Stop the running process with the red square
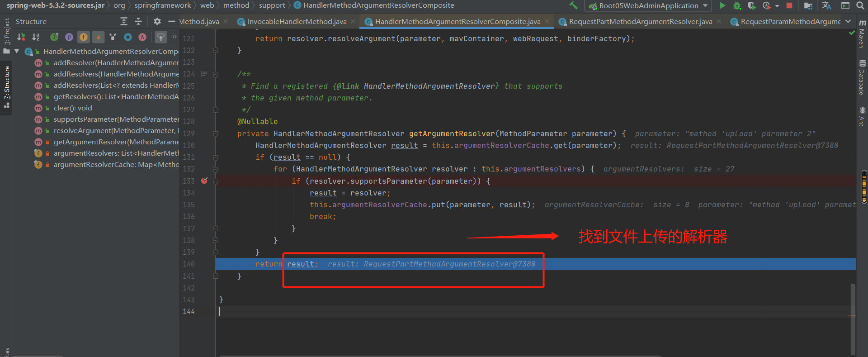Viewport: 868px width, 357px height. coord(789,5)
